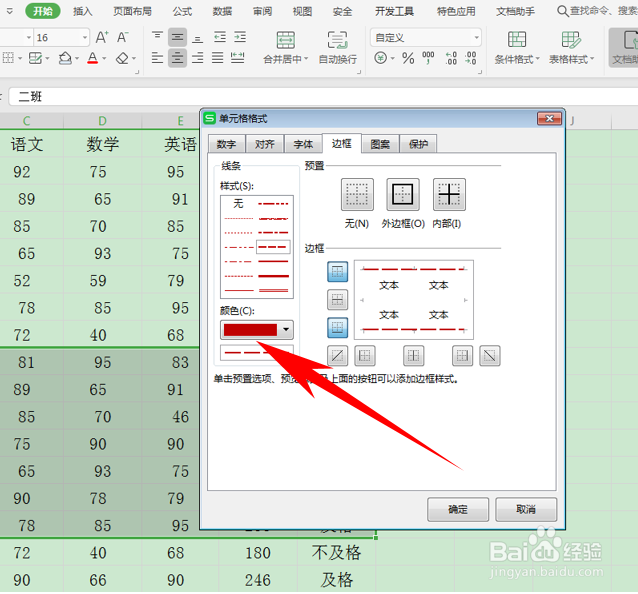The image size is (638, 594).
Task: Toggle vertical middle alignment in ribbon
Action: click(177, 37)
